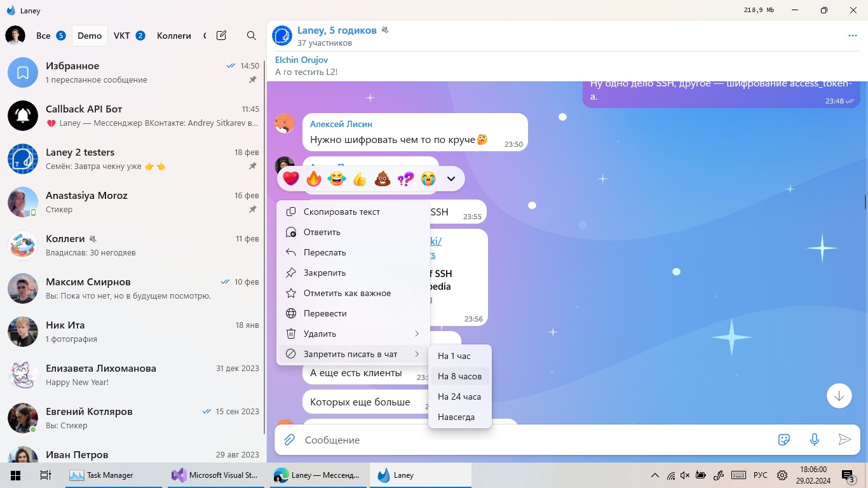
Task: Open Task Manager from the taskbar
Action: click(x=102, y=475)
